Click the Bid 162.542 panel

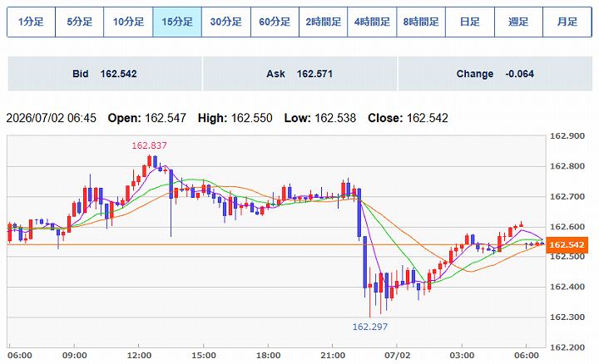point(105,74)
